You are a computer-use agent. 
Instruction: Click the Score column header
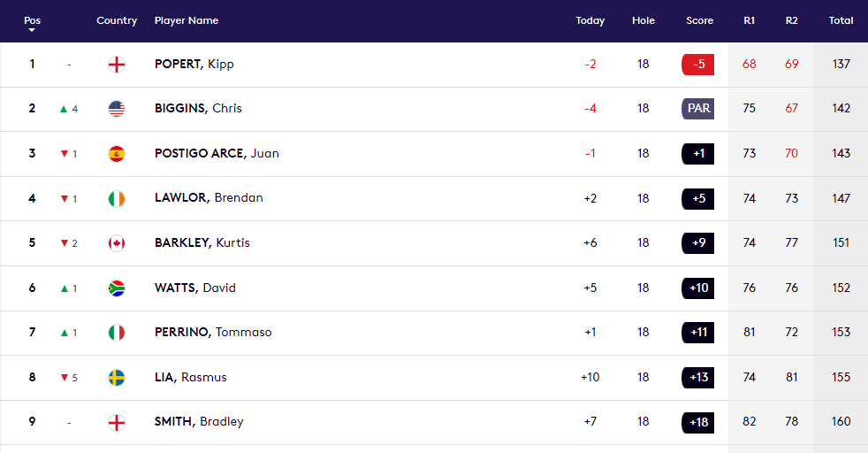(700, 20)
